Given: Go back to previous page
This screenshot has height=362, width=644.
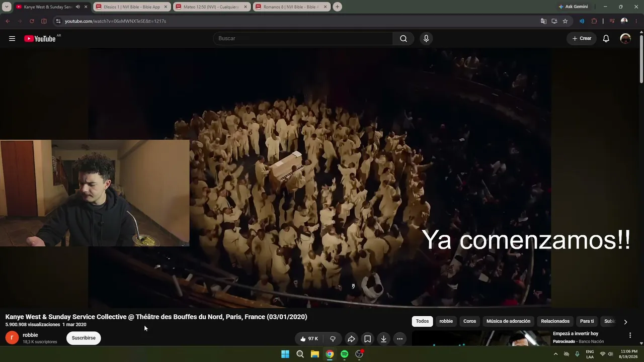Looking at the screenshot, I should (x=8, y=21).
